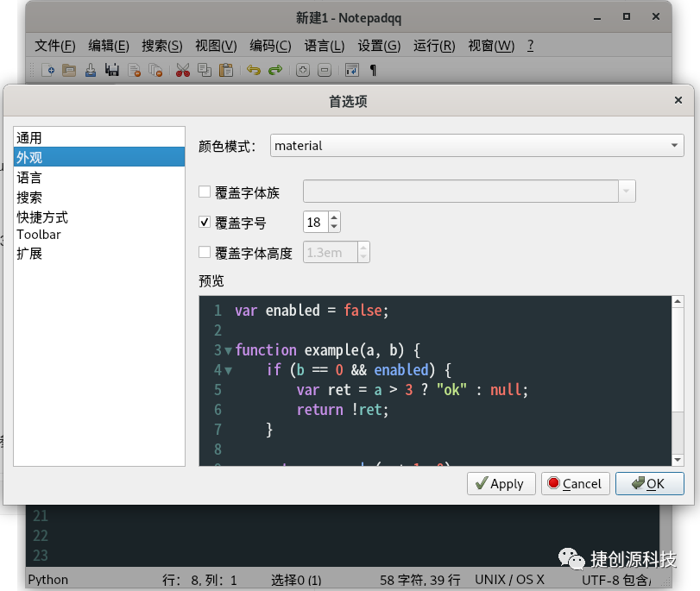Click the 行: 8, 列: 1 status bar entry

point(199,580)
